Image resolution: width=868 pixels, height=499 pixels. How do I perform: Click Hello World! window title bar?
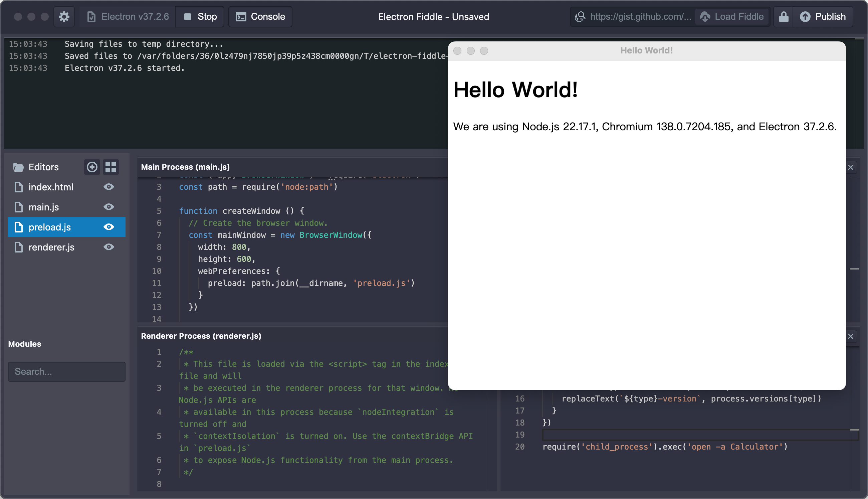coord(646,51)
